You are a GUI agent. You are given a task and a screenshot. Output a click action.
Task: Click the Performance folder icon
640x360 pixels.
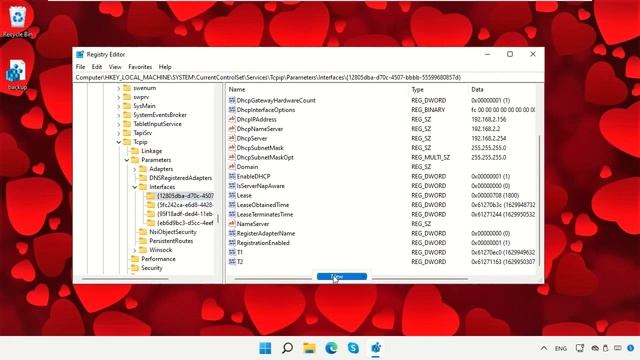[135, 259]
